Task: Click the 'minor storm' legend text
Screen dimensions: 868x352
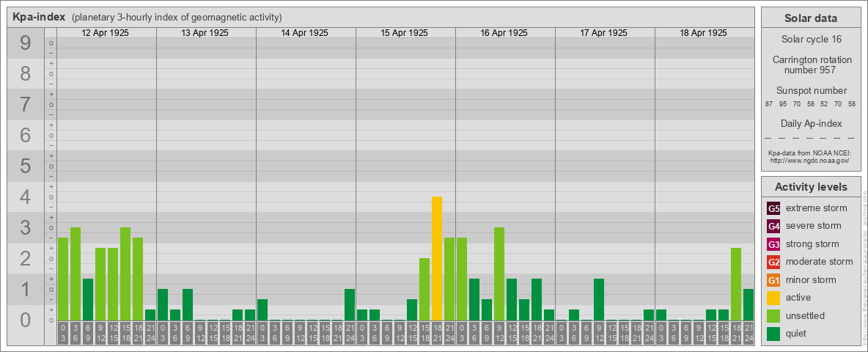Action: click(811, 280)
